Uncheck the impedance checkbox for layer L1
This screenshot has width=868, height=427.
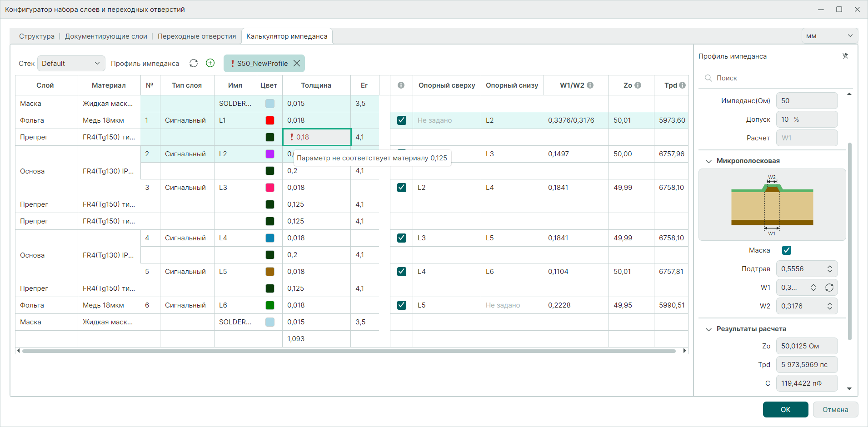[x=402, y=120]
